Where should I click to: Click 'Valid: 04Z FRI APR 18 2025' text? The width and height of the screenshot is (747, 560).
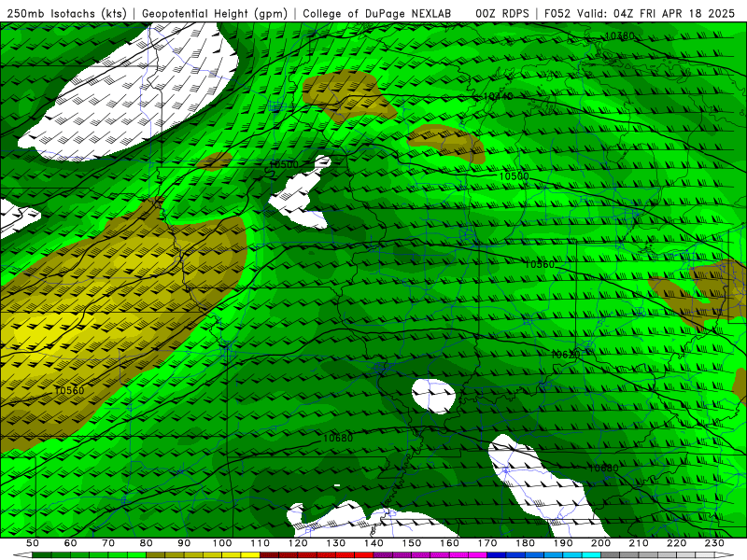[x=656, y=13]
